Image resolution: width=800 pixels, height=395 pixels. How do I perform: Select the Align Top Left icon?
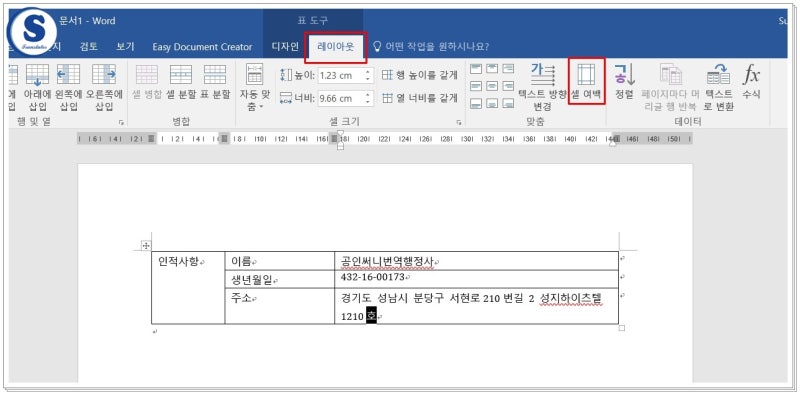pos(476,68)
